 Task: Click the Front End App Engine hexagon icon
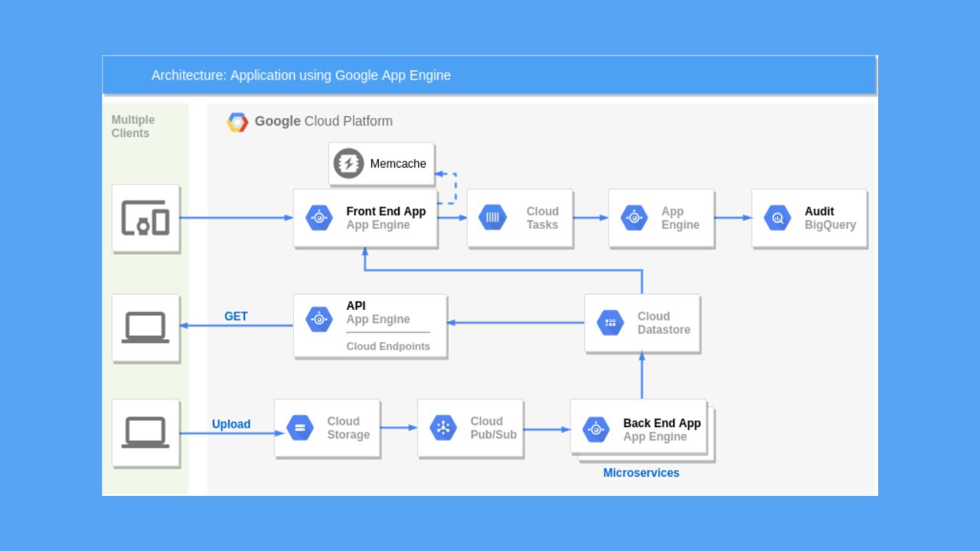[x=318, y=217]
